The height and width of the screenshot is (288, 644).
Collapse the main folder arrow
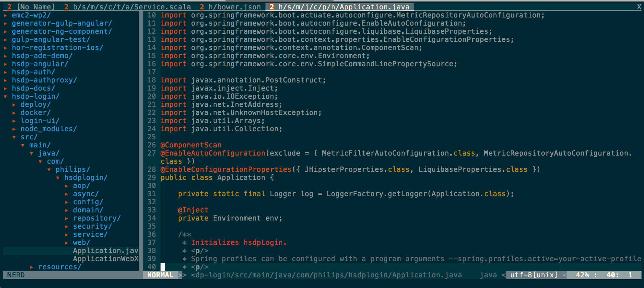(23, 145)
